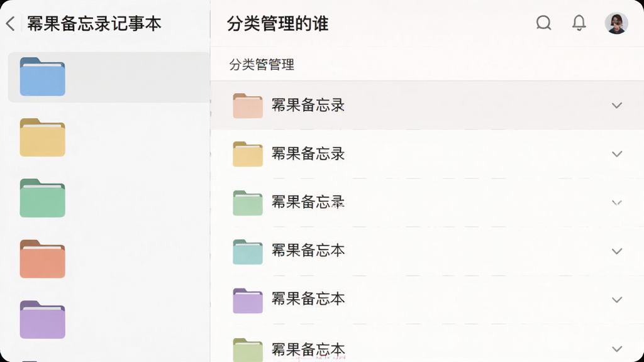This screenshot has height=362, width=644.
Task: Select the green folder in the sidebar
Action: click(42, 198)
